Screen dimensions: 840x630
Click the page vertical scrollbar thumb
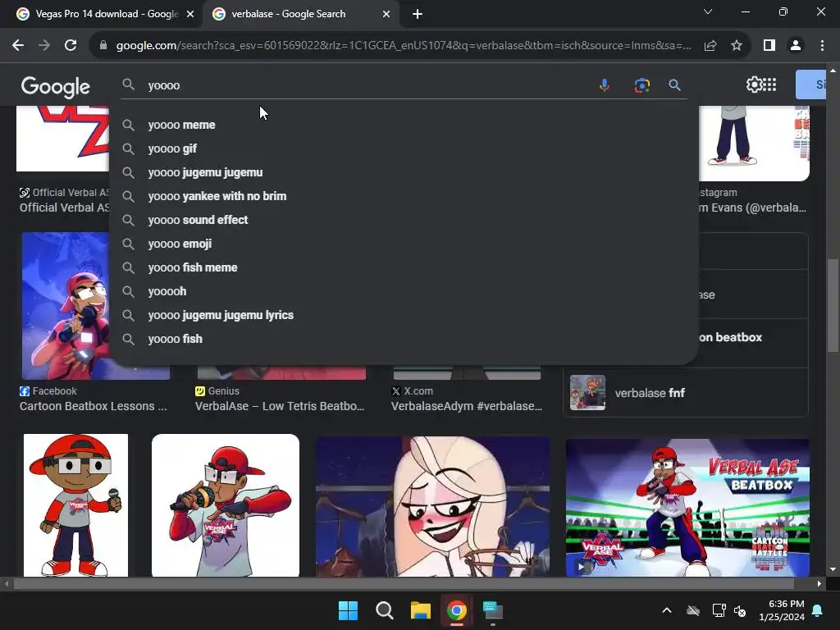point(833,305)
